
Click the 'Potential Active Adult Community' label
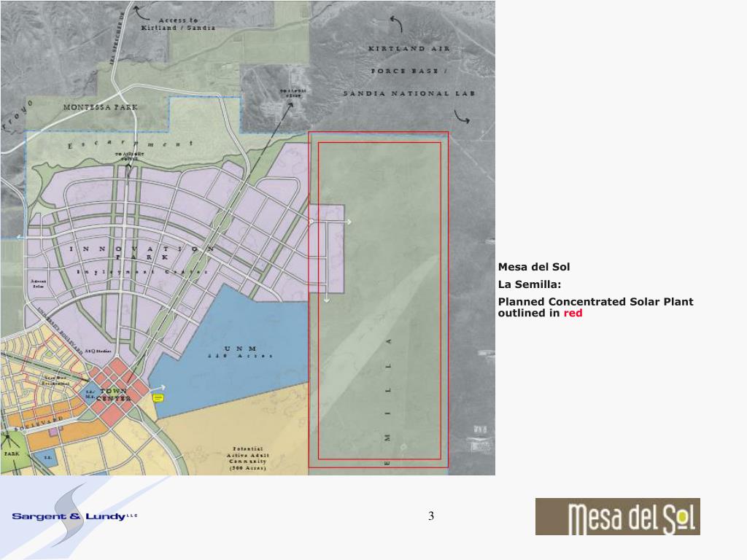pyautogui.click(x=248, y=458)
